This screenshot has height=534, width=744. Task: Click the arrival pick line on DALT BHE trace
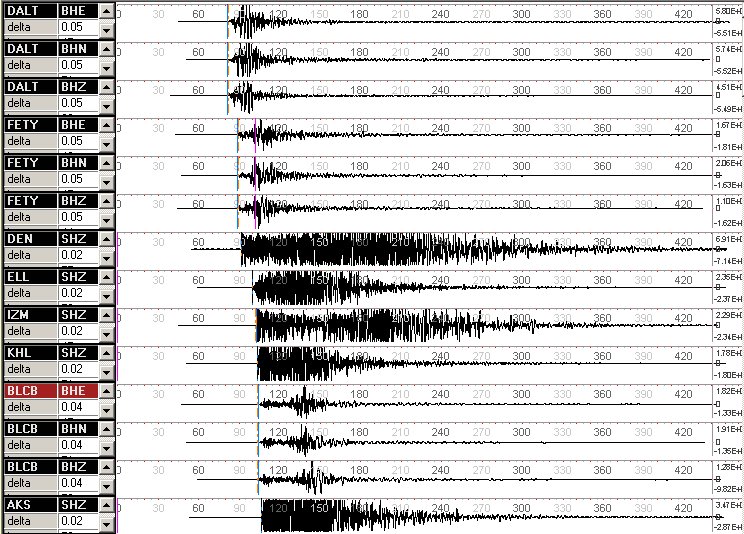point(228,22)
